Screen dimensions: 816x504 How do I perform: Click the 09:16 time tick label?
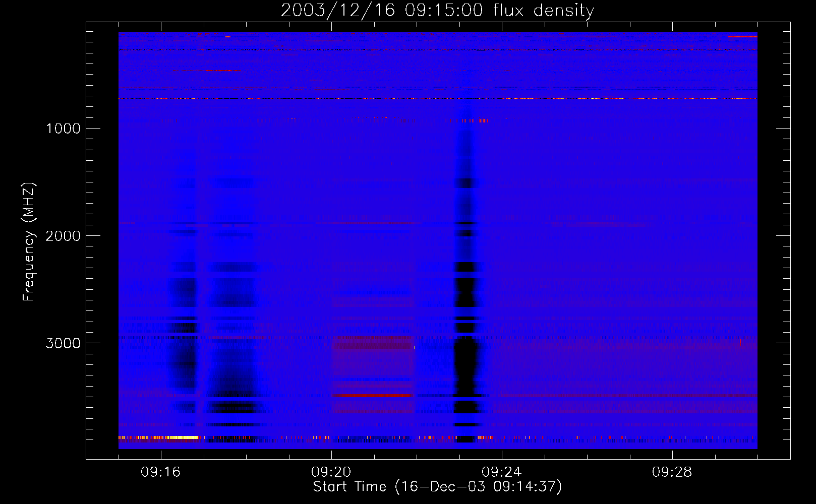[161, 472]
